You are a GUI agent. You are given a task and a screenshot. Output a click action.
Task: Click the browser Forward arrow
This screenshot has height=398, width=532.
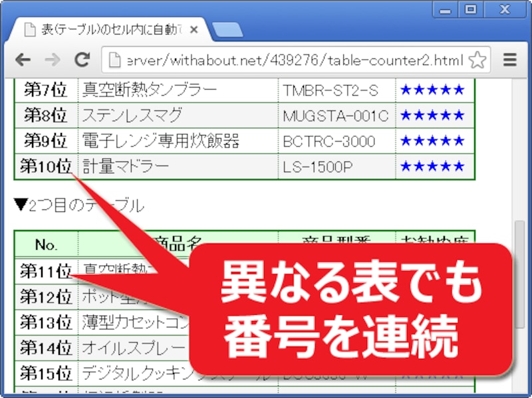coord(53,60)
